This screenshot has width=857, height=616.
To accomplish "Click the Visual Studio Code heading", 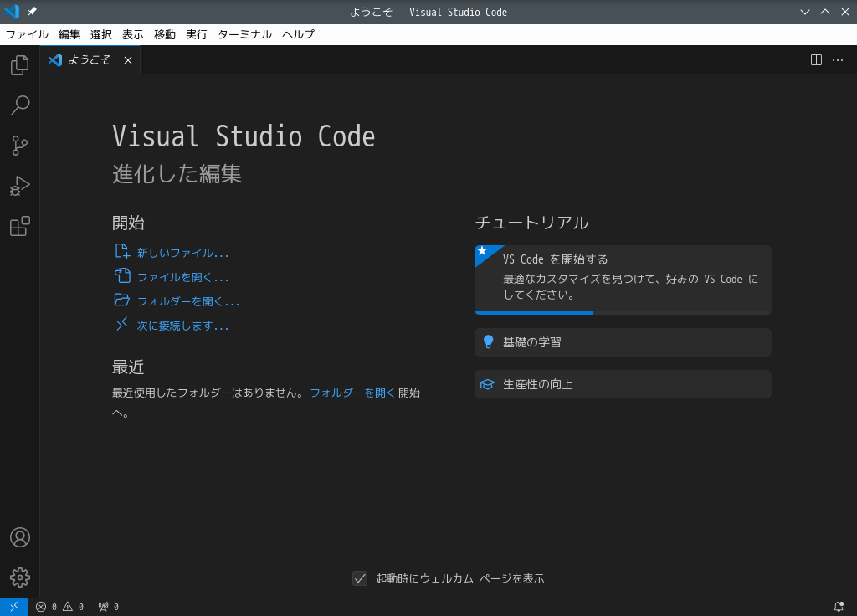I will click(x=244, y=136).
